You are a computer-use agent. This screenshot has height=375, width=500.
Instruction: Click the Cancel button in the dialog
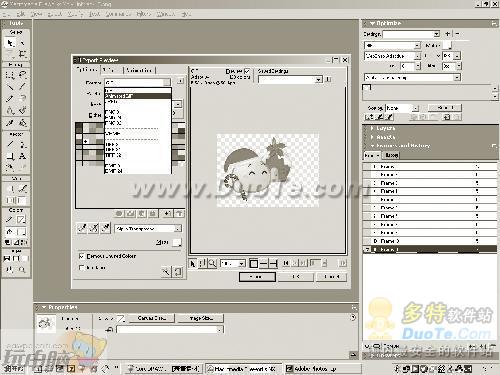coord(332,277)
